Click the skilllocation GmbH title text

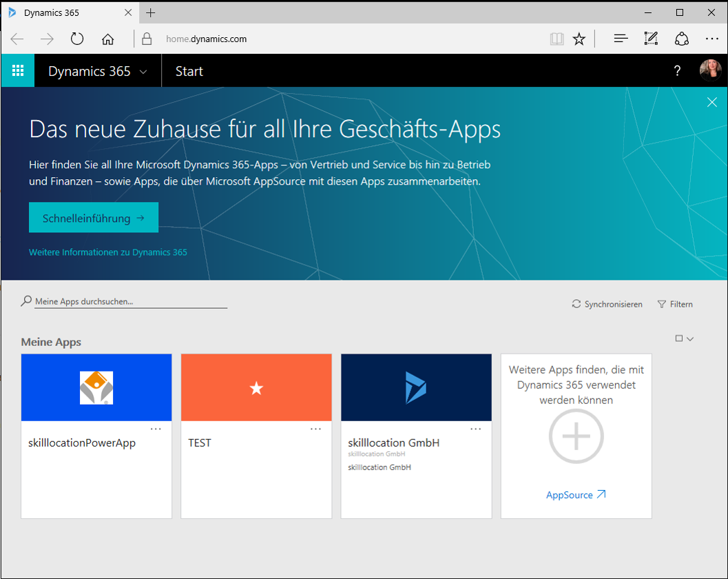394,443
